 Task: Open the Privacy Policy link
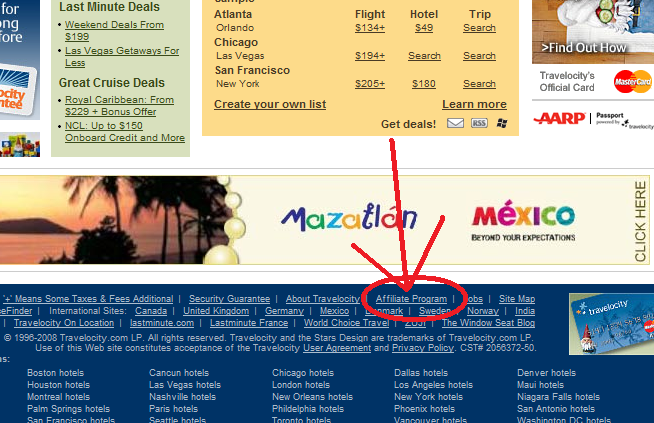422,347
